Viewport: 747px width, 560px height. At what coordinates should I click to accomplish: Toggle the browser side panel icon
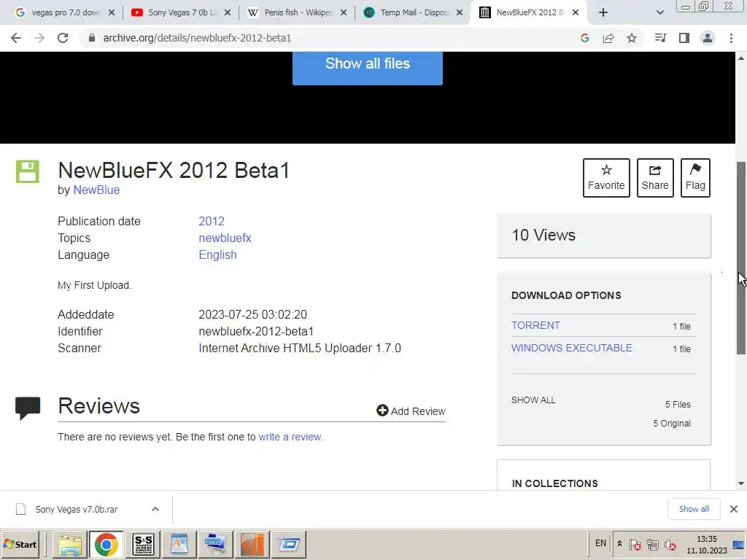(x=684, y=38)
